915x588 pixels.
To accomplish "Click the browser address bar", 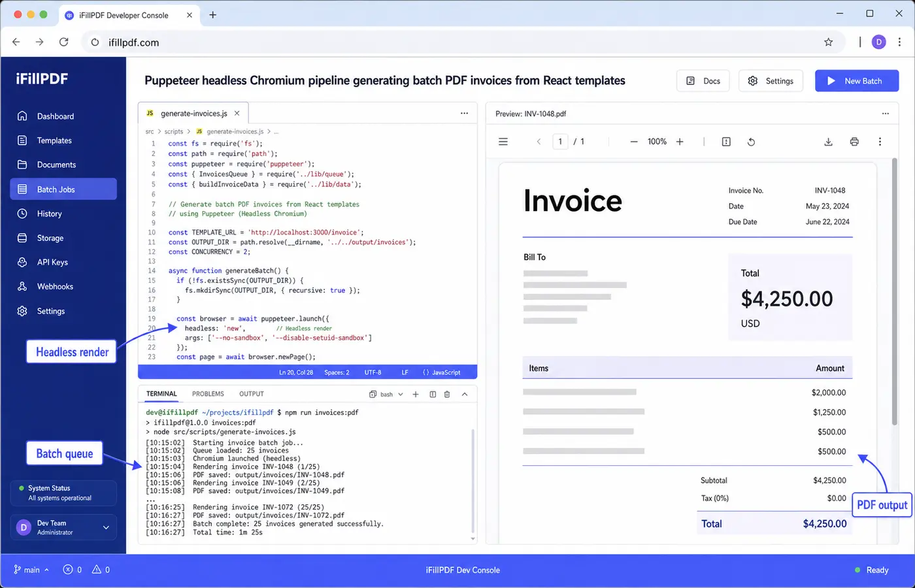I will click(463, 42).
